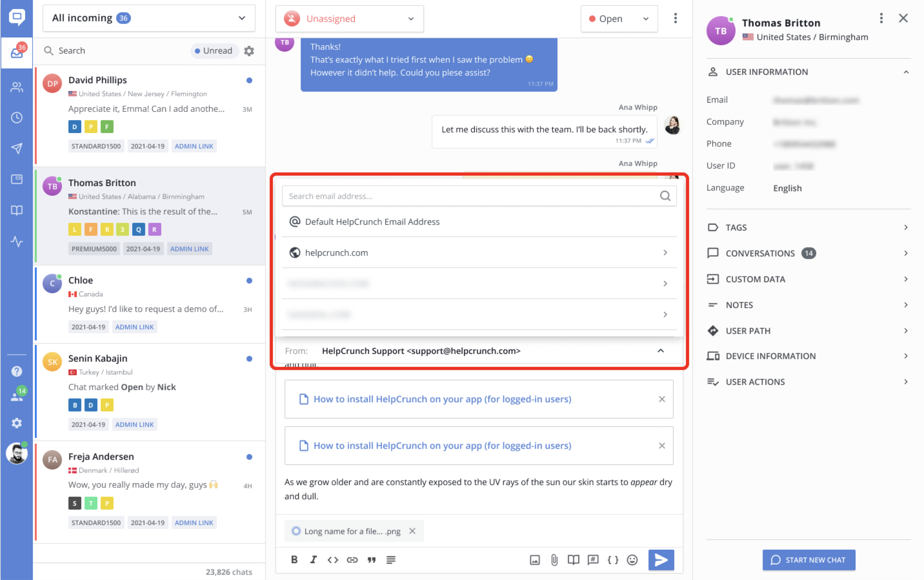This screenshot has width=924, height=580.
Task: Click the HelpCrunch logo icon
Action: 17,17
